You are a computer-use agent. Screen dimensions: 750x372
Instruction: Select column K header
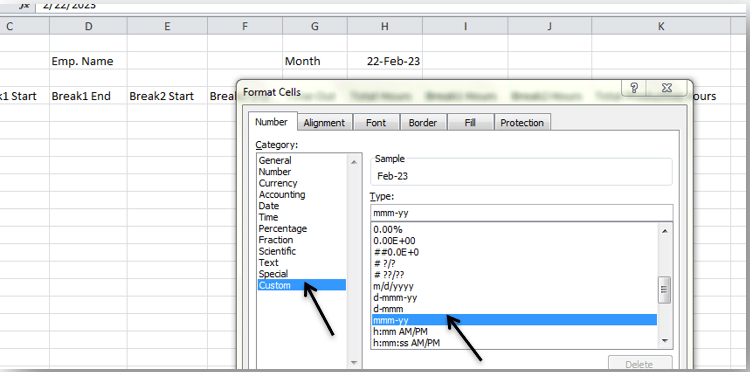661,26
